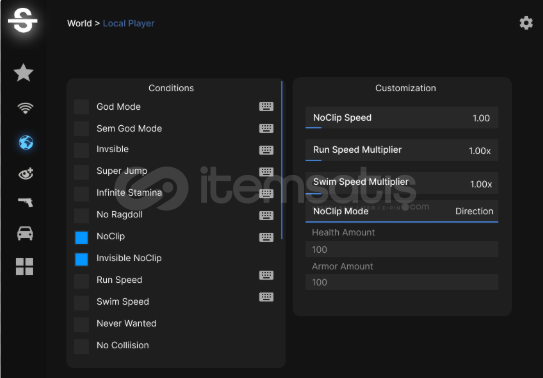Viewport: 543px width, 378px height.
Task: Click the Health Amount input field
Action: (x=402, y=249)
